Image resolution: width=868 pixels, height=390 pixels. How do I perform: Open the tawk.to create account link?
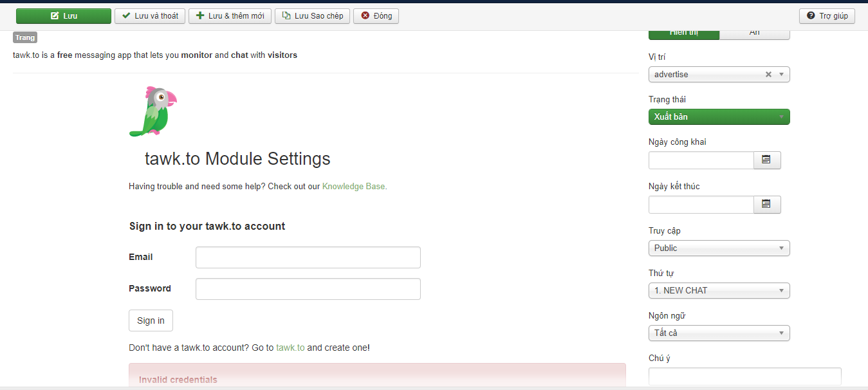[290, 348]
